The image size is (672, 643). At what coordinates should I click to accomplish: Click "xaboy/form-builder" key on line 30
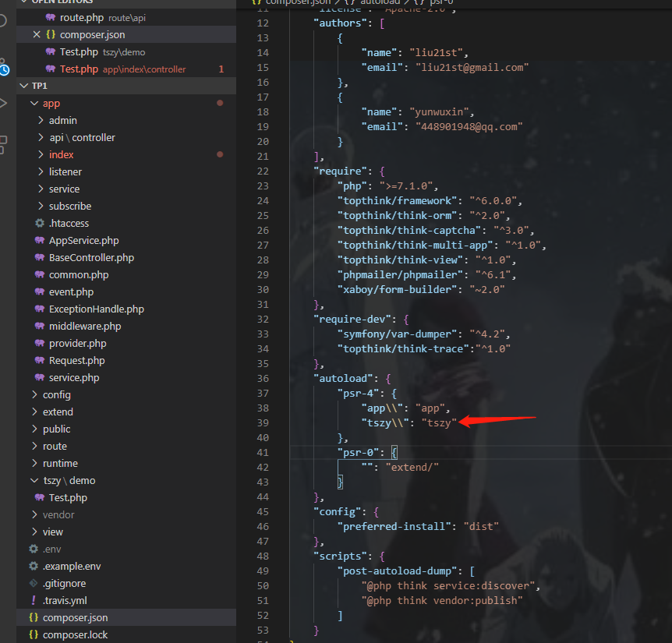pos(397,290)
